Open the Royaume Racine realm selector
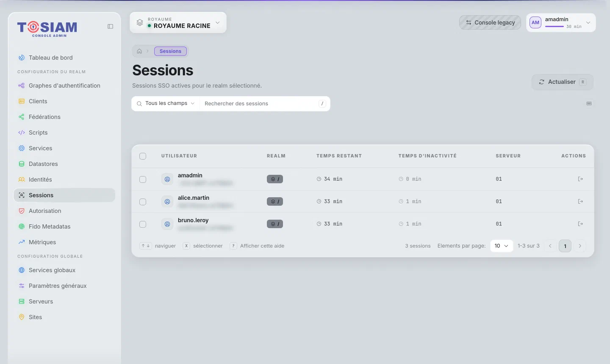This screenshot has height=364, width=610. (x=178, y=22)
